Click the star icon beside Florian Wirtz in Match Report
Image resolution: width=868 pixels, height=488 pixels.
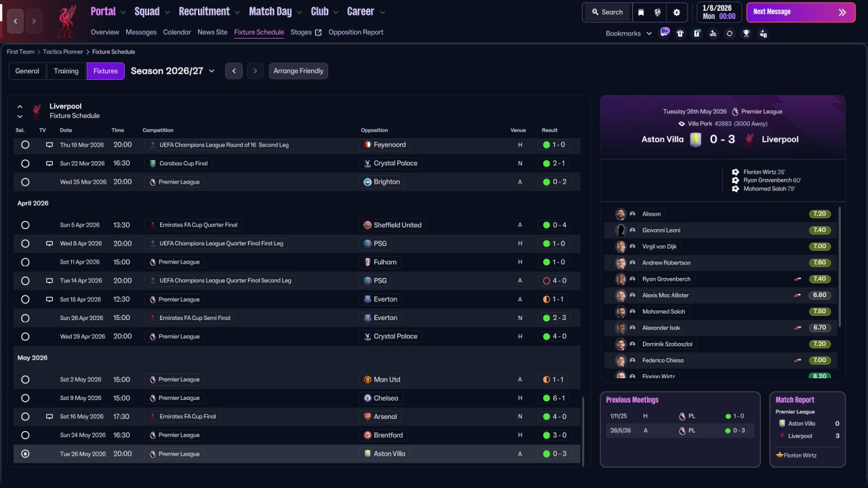tap(780, 455)
